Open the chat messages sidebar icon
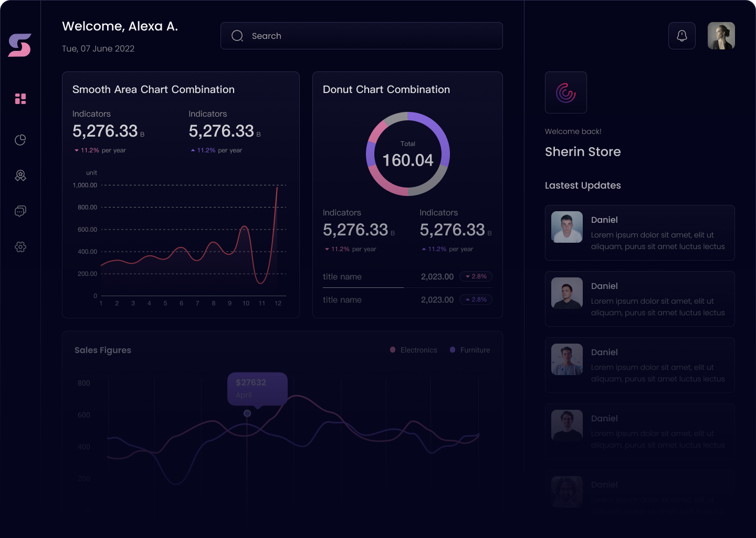This screenshot has height=538, width=756. coord(20,211)
